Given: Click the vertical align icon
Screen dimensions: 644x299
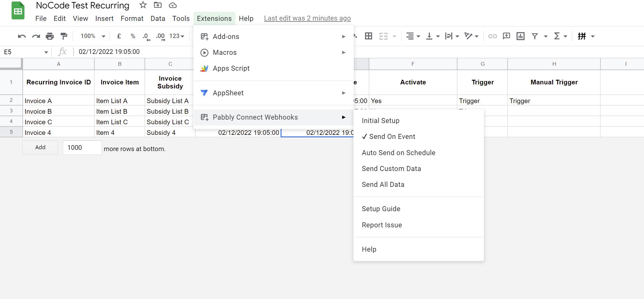Looking at the screenshot, I should (429, 36).
